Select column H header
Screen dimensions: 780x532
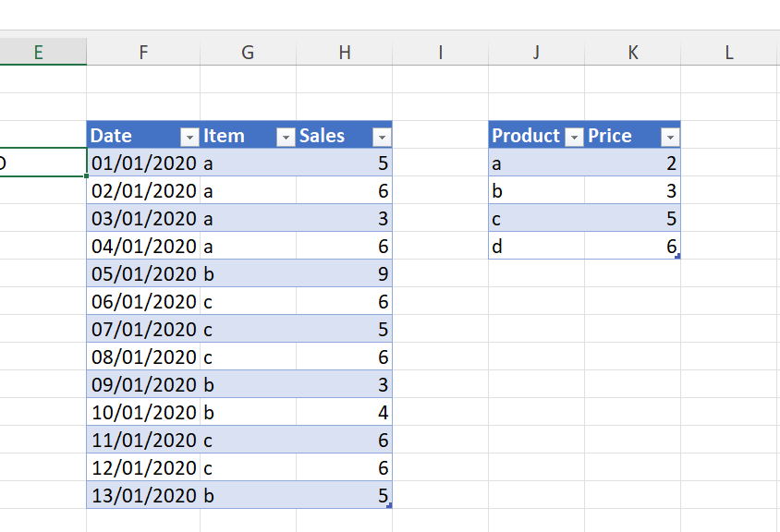click(x=344, y=53)
